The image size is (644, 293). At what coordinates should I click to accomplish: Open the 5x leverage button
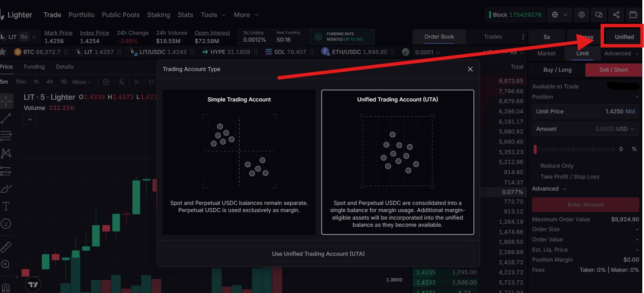point(547,37)
